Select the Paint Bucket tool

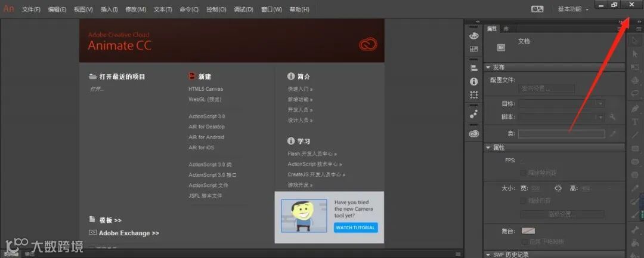click(x=636, y=244)
